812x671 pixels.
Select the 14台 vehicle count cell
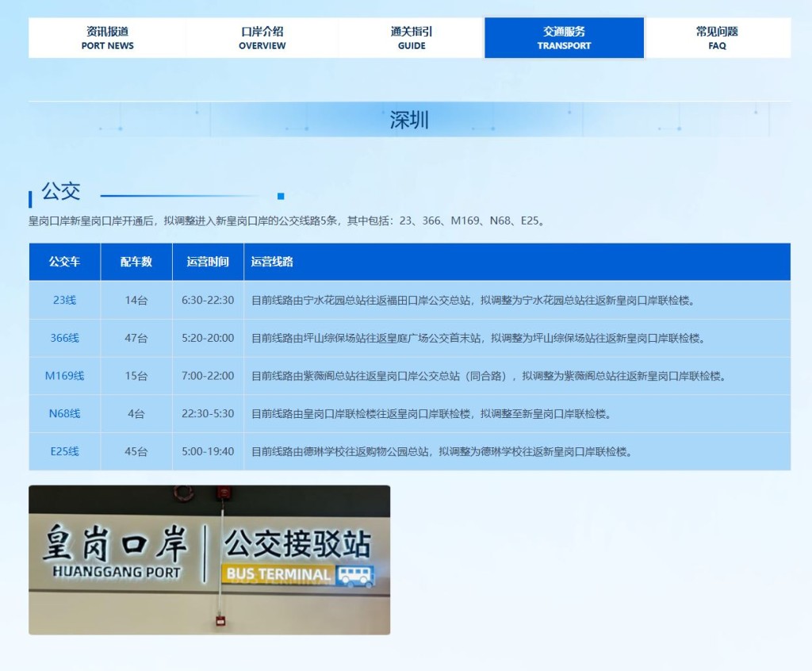click(136, 300)
